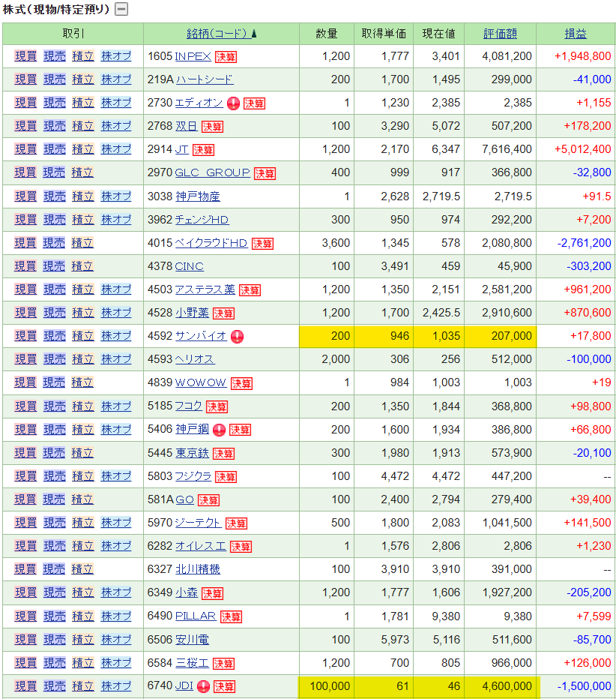This screenshot has width=616, height=699.
Task: Sort by 損益 column header
Action: coord(576,34)
